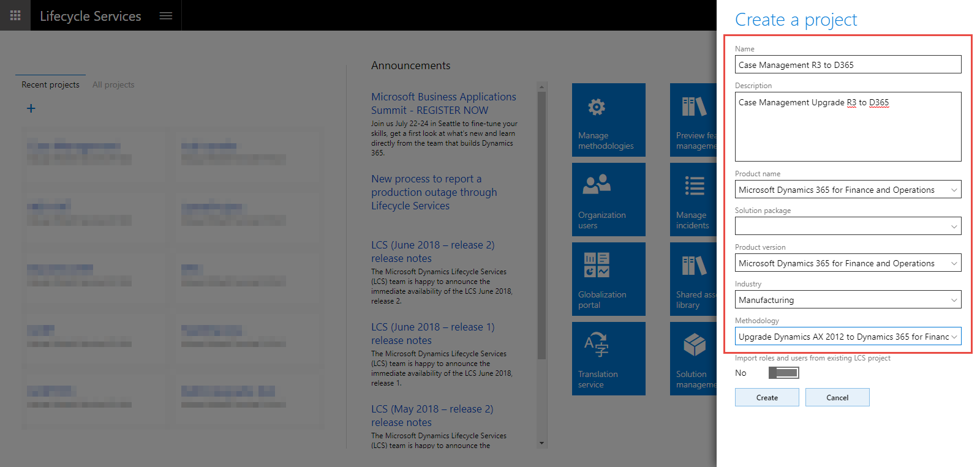Open Manage methodologies tile
This screenshot has width=980, height=467.
pos(609,120)
